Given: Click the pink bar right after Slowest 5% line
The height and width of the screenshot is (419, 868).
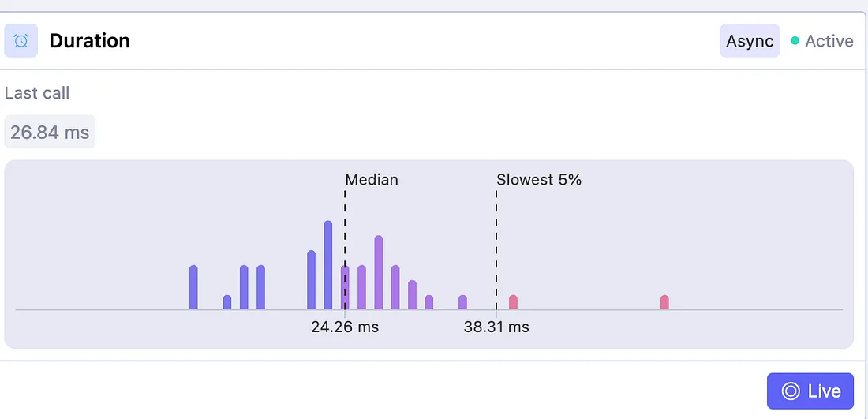Looking at the screenshot, I should click(x=513, y=302).
